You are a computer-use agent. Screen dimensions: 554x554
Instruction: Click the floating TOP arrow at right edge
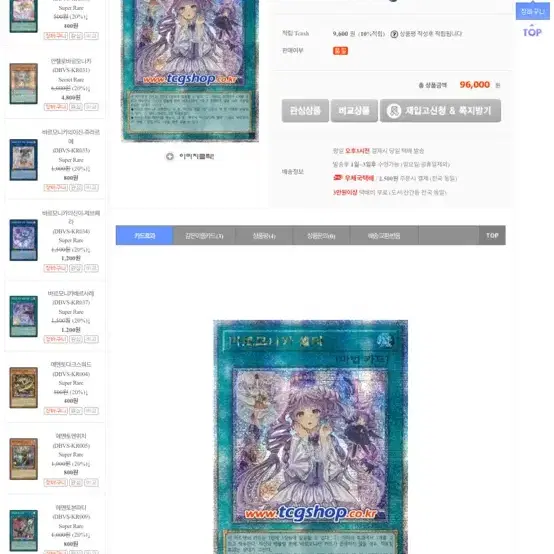click(532, 30)
